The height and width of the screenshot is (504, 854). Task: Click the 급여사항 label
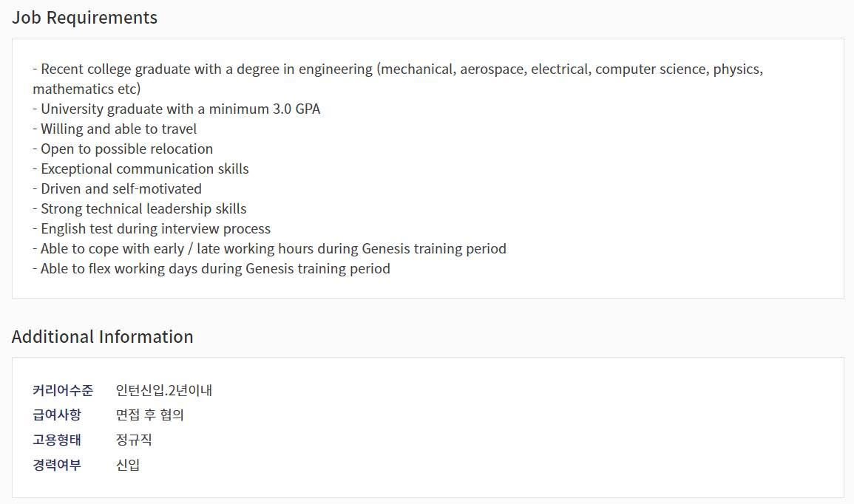[57, 415]
